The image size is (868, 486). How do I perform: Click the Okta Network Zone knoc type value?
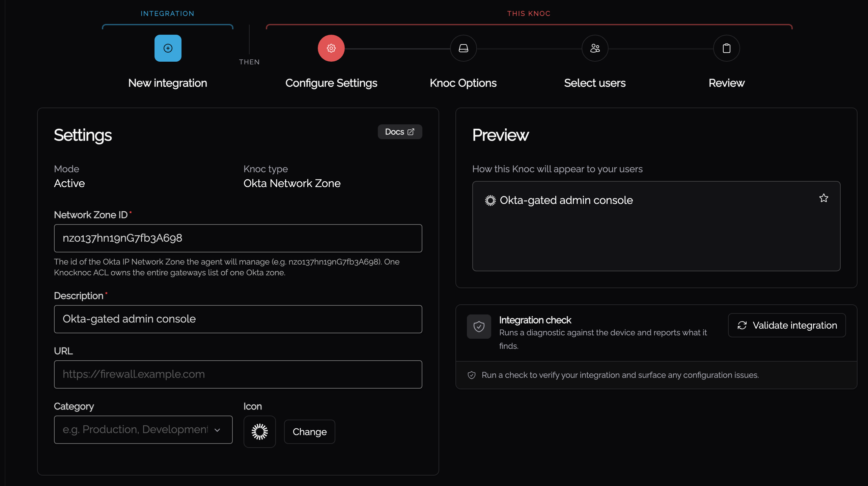(292, 183)
